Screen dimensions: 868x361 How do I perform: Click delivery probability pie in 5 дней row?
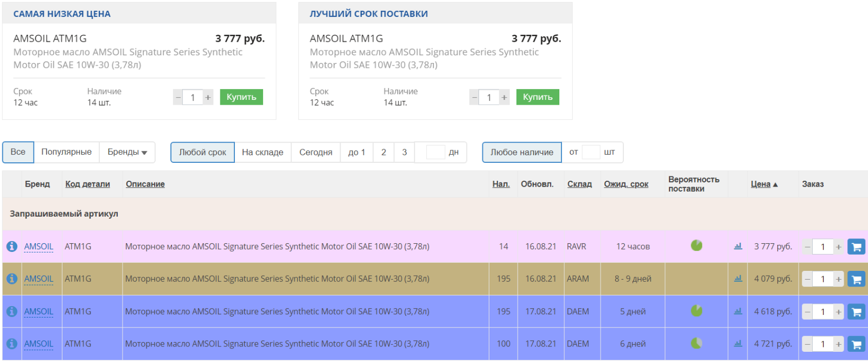pos(697,311)
